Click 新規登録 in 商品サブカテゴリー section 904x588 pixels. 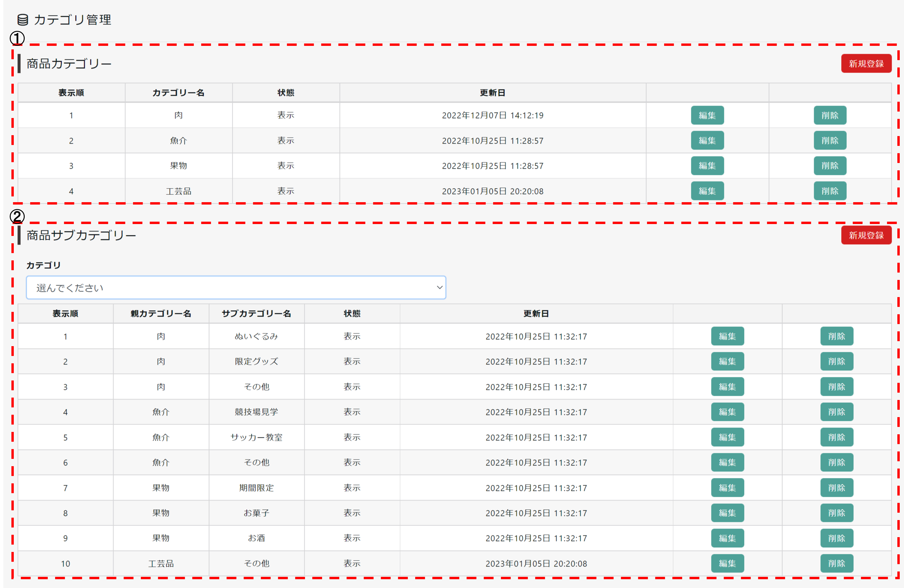pyautogui.click(x=866, y=235)
